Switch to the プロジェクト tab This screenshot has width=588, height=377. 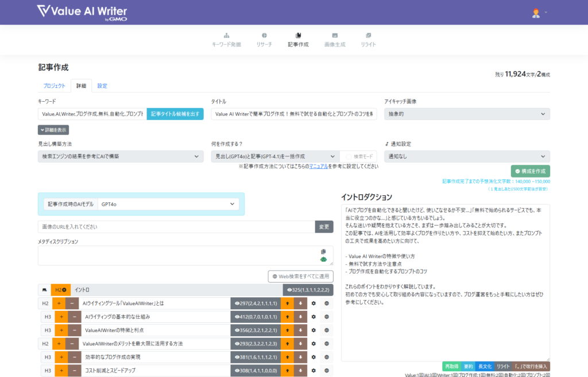pos(54,86)
